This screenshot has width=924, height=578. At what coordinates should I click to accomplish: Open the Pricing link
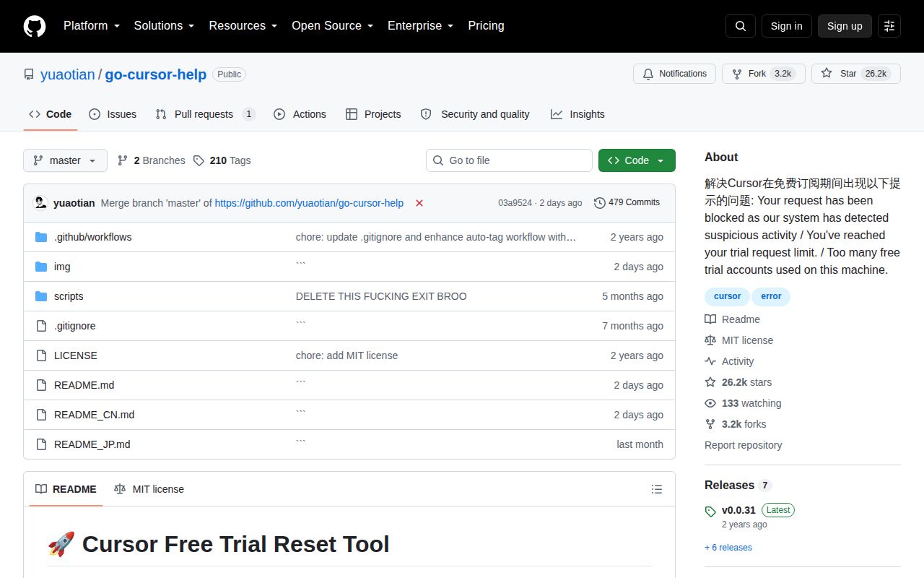(x=486, y=26)
